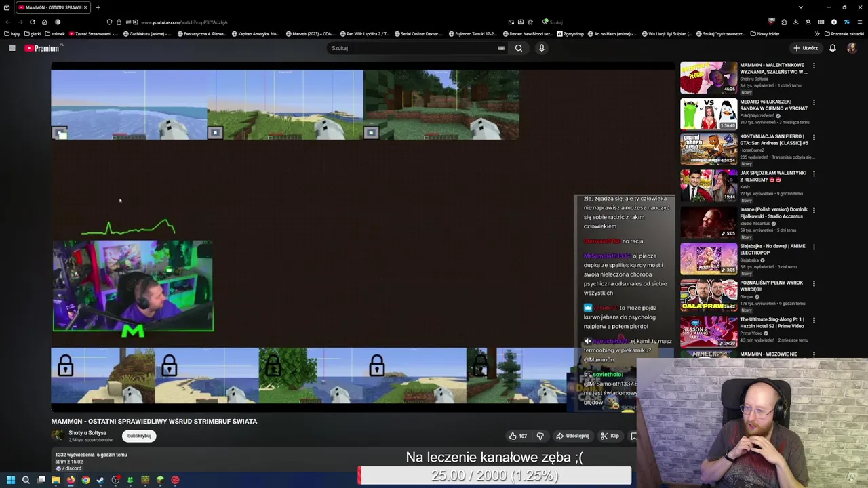Click the browser back arrow

pos(8,22)
